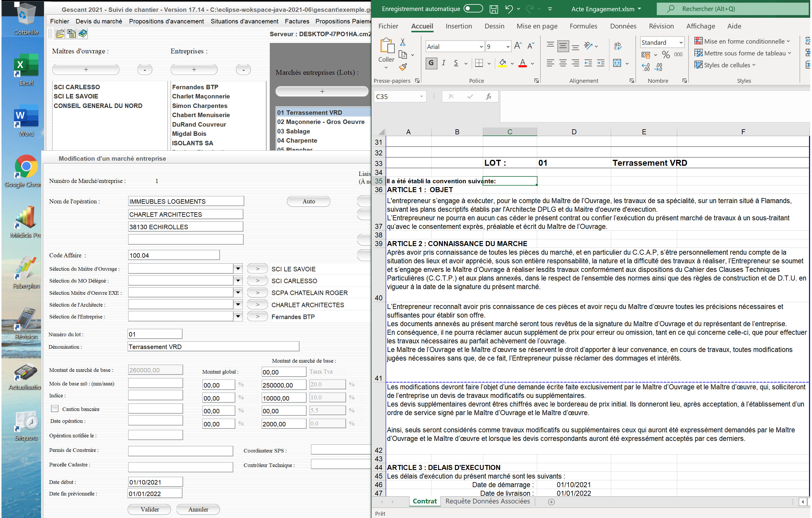Viewport: 812px width, 518px height.
Task: Open the Sélection du Maître d'Ouvrage dropdown
Action: pos(238,268)
